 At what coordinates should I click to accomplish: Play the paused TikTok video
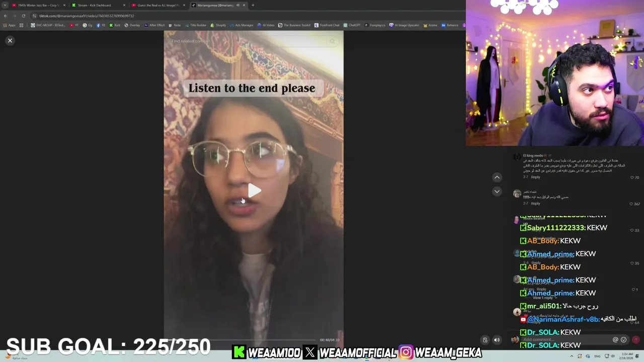pos(254,191)
